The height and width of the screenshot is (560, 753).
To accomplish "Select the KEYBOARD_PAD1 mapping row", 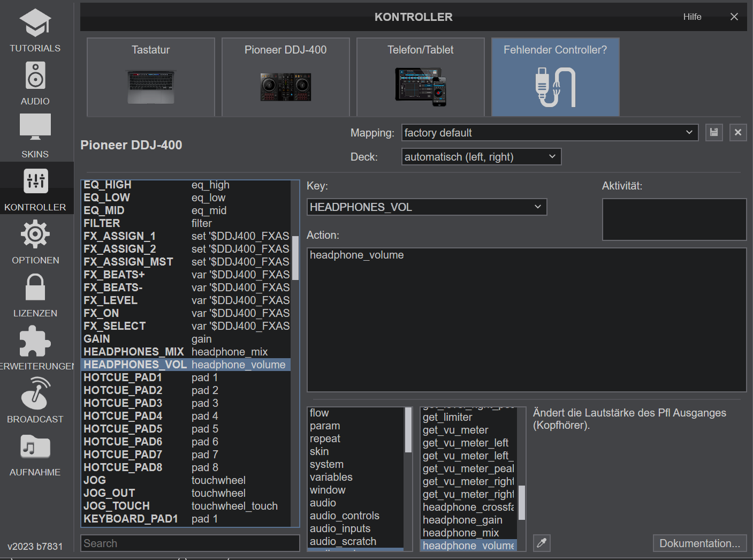I will coord(186,519).
